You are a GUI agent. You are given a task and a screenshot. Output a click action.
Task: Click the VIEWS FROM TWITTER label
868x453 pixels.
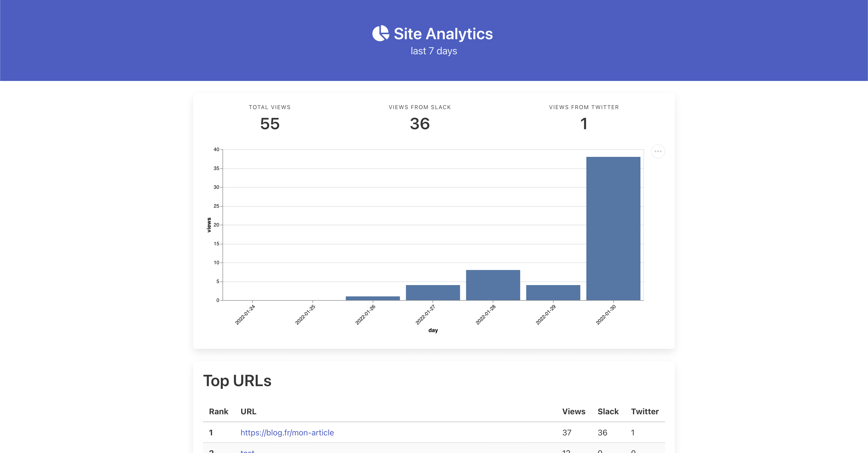point(584,107)
